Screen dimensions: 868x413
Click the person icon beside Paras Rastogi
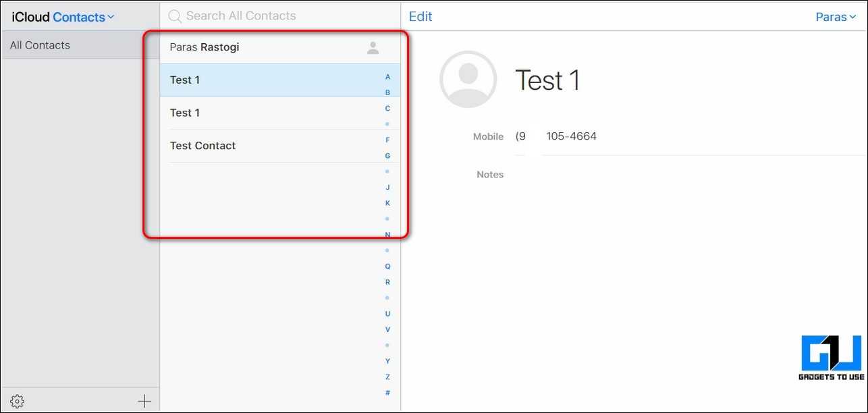373,48
